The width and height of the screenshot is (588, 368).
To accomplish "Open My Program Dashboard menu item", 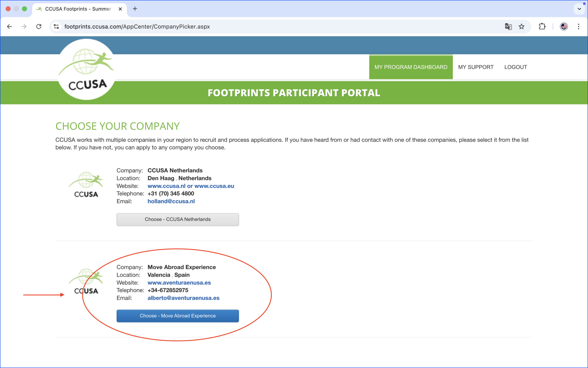I will [411, 67].
